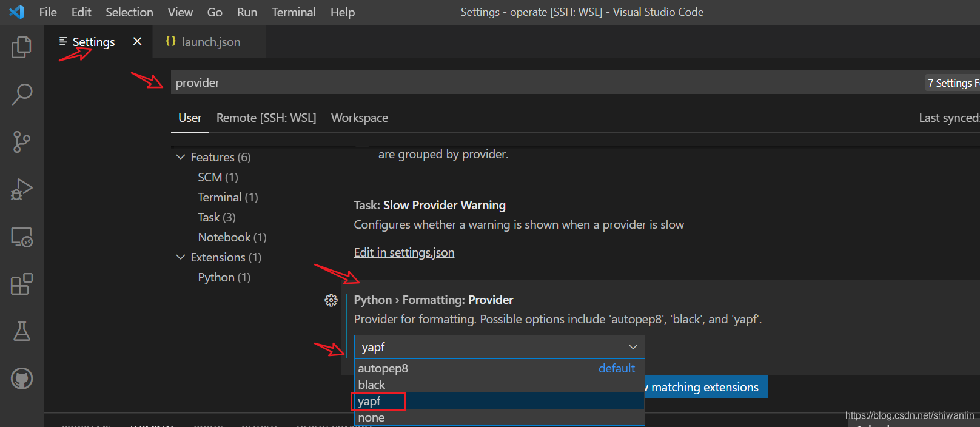The height and width of the screenshot is (427, 980).
Task: Select Task (3) in the settings tree
Action: [x=216, y=217]
